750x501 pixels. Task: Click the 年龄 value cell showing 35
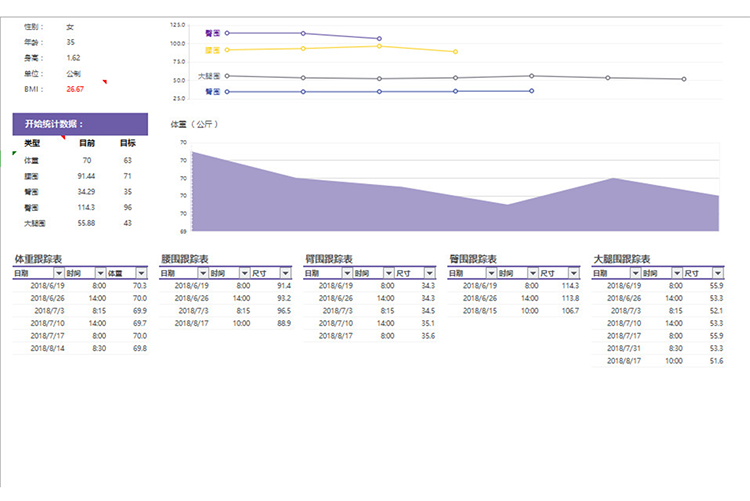[x=71, y=42]
